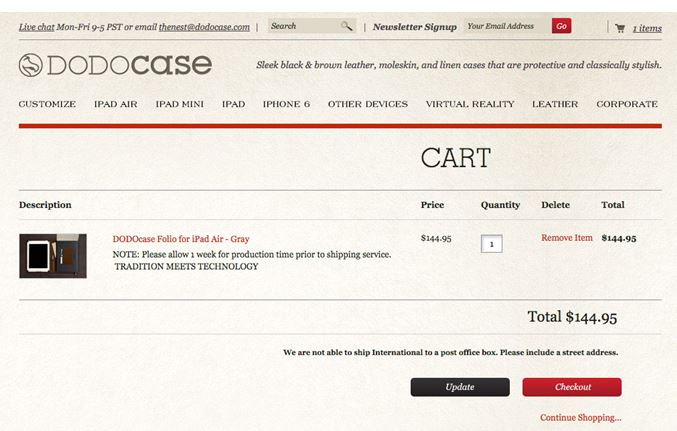Image resolution: width=677 pixels, height=431 pixels.
Task: Email thenest@dodocase.com link
Action: click(x=204, y=27)
